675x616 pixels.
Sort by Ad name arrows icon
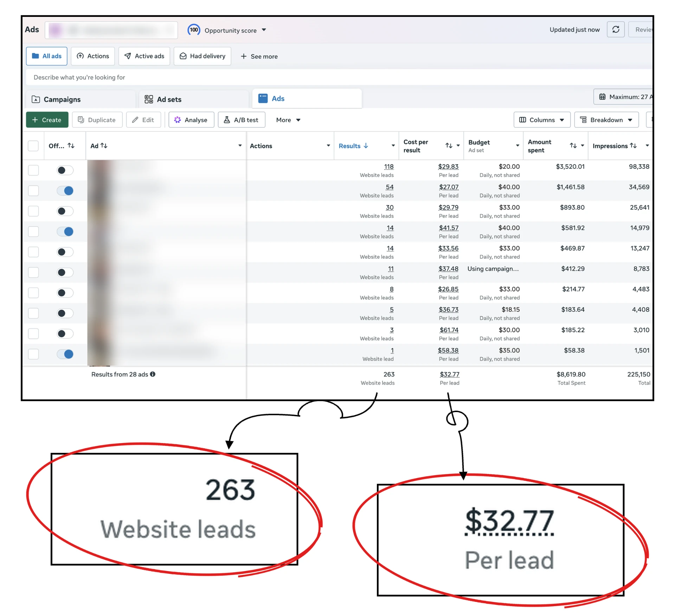(x=104, y=146)
